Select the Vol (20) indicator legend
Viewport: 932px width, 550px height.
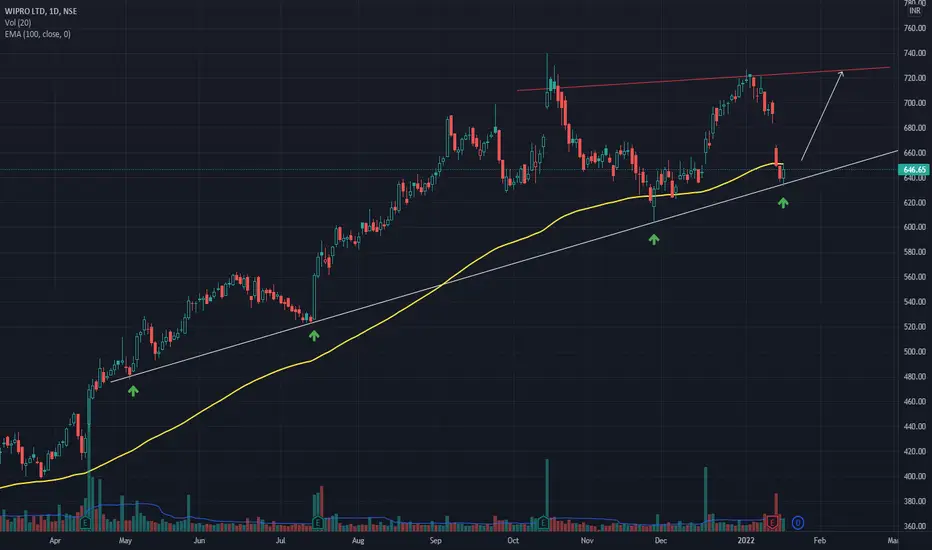click(x=18, y=23)
